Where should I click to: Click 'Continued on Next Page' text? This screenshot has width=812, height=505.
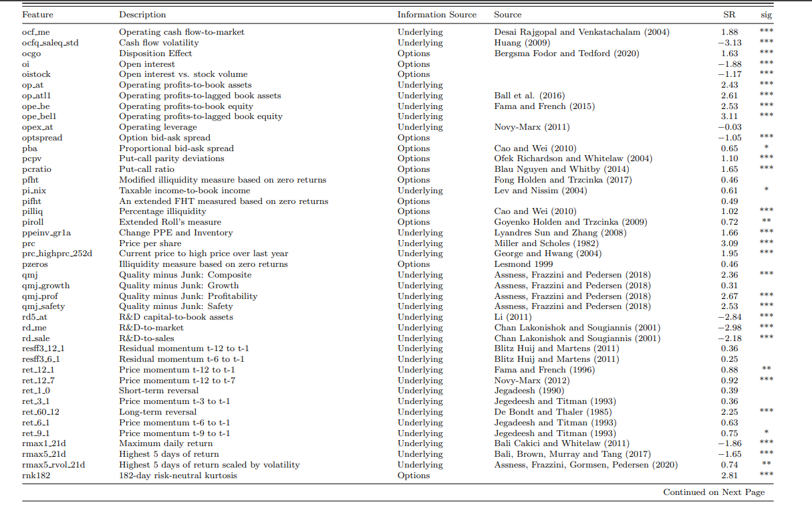(x=714, y=492)
